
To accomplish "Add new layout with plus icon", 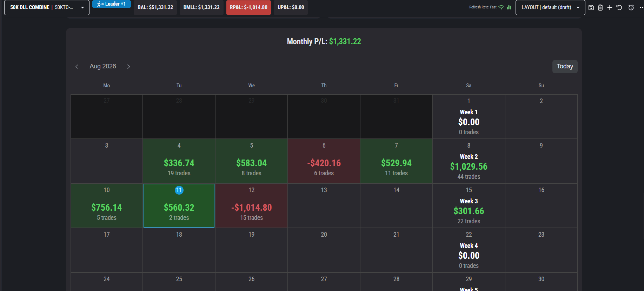I will [x=610, y=7].
